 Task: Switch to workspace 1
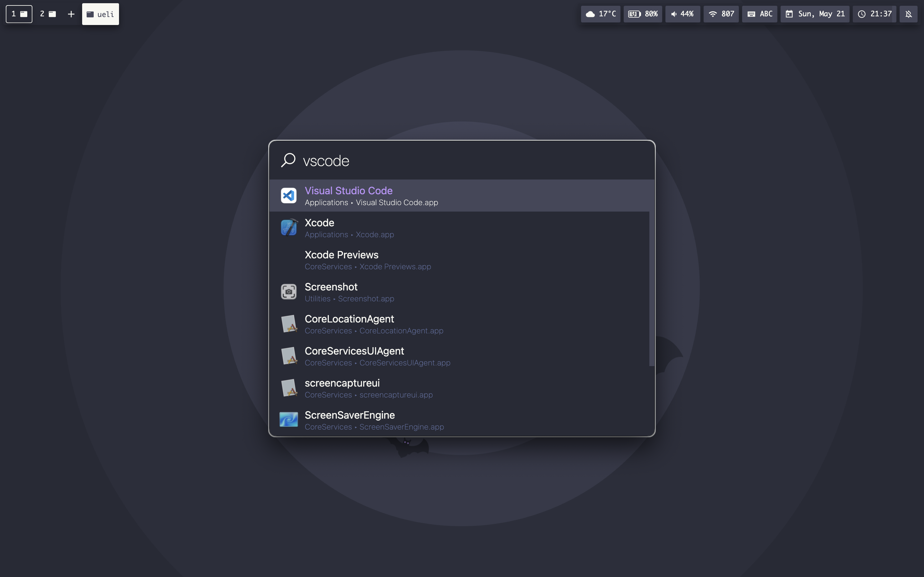(19, 14)
